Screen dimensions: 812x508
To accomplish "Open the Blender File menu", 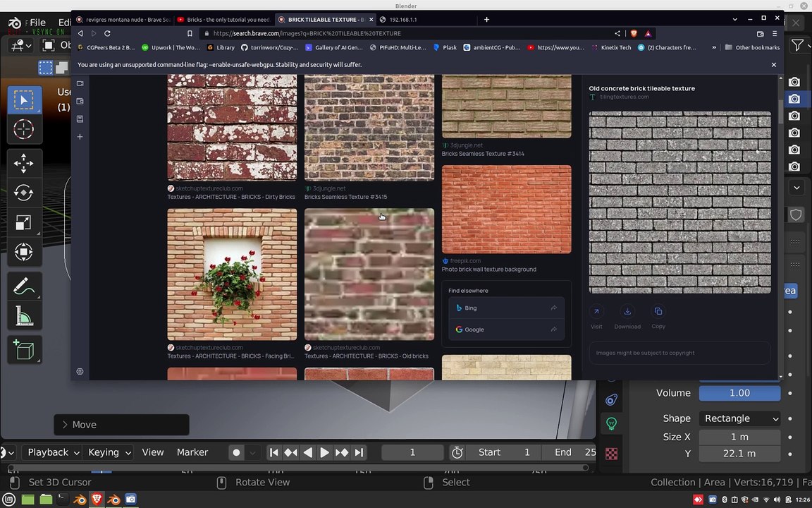I will click(x=37, y=23).
